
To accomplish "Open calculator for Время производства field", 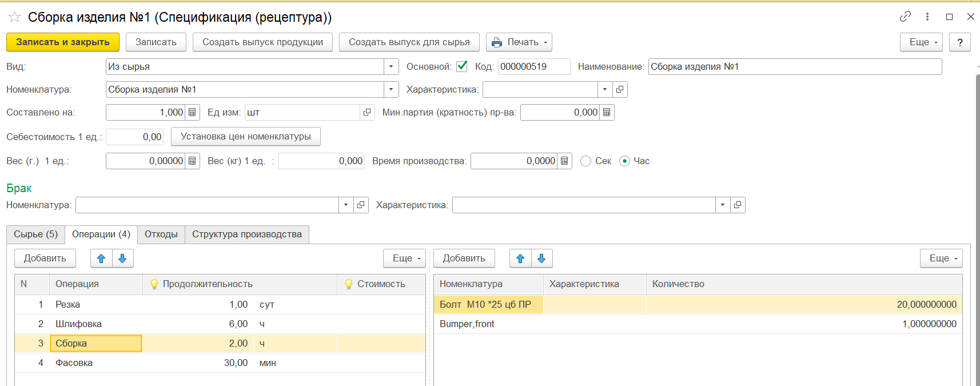I will pos(564,161).
